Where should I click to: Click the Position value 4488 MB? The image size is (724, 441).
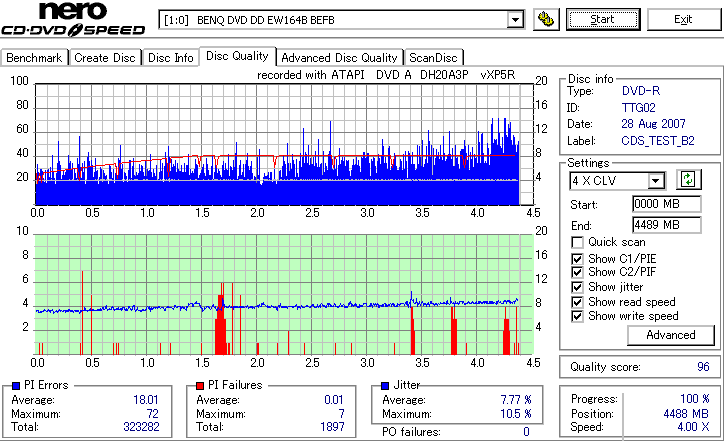tap(686, 413)
